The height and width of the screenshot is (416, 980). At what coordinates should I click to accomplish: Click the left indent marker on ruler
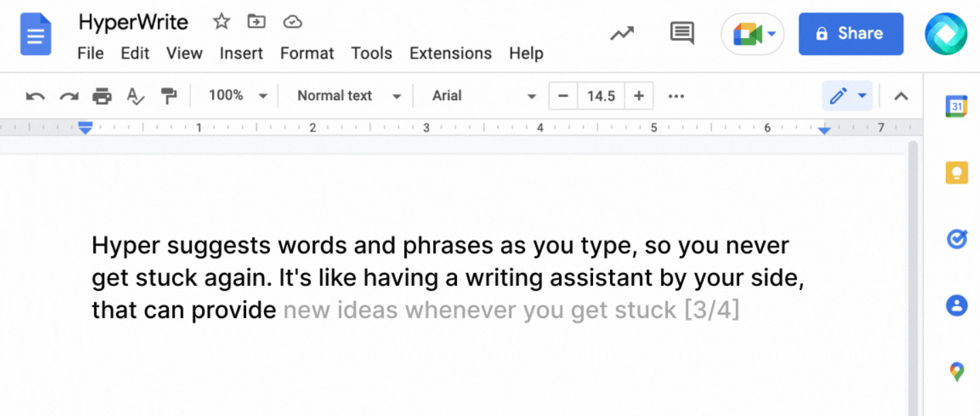tap(85, 127)
